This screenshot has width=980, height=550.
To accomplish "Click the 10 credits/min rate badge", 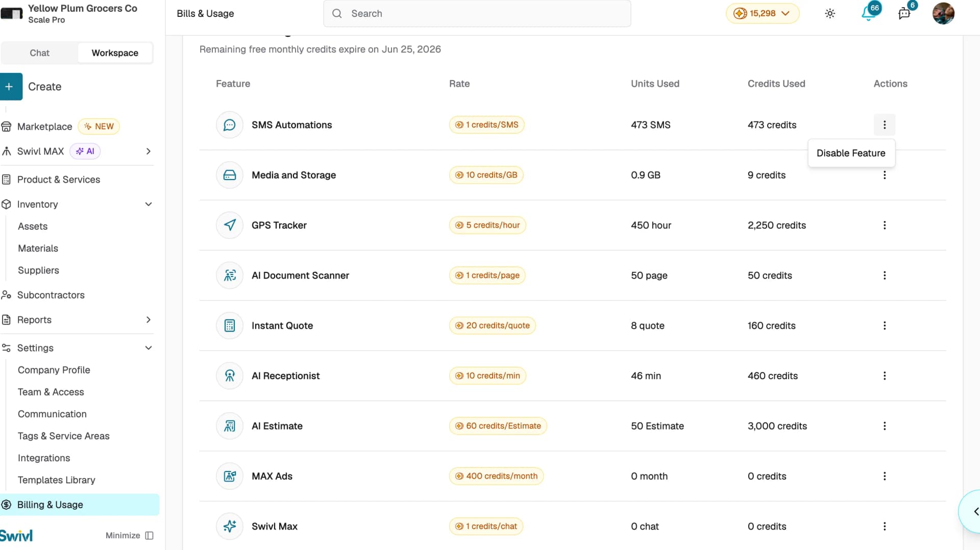I will click(x=487, y=376).
